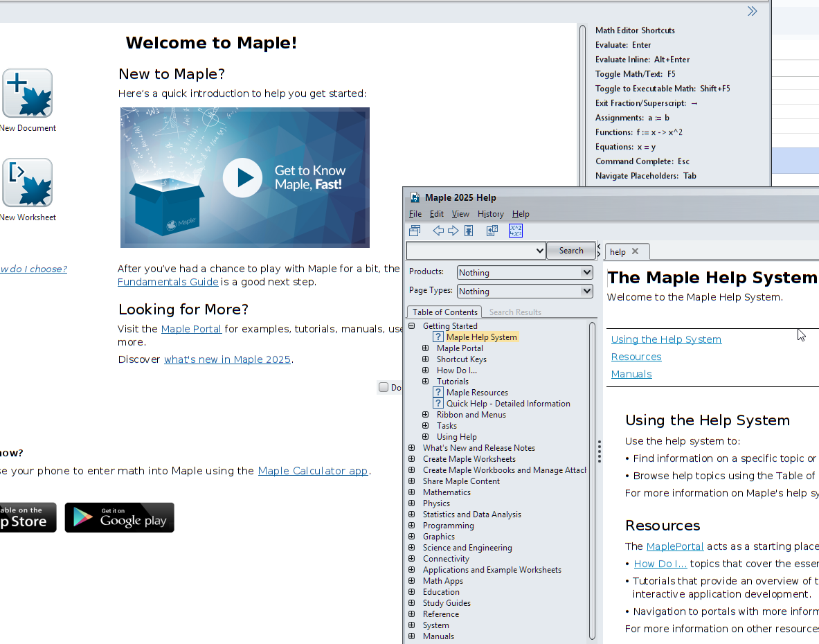
Task: Click the shortcuts panel vertical scrollbar
Action: 582,105
